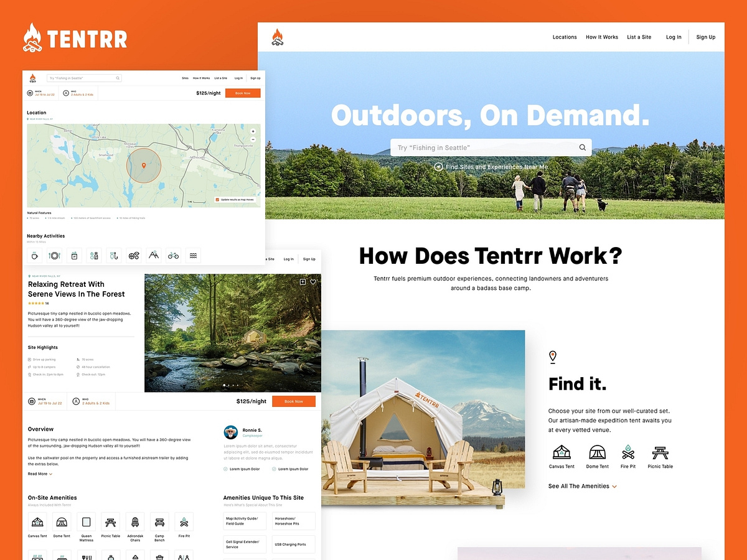Click the orange Book Now button
This screenshot has width=747, height=560.
293,401
